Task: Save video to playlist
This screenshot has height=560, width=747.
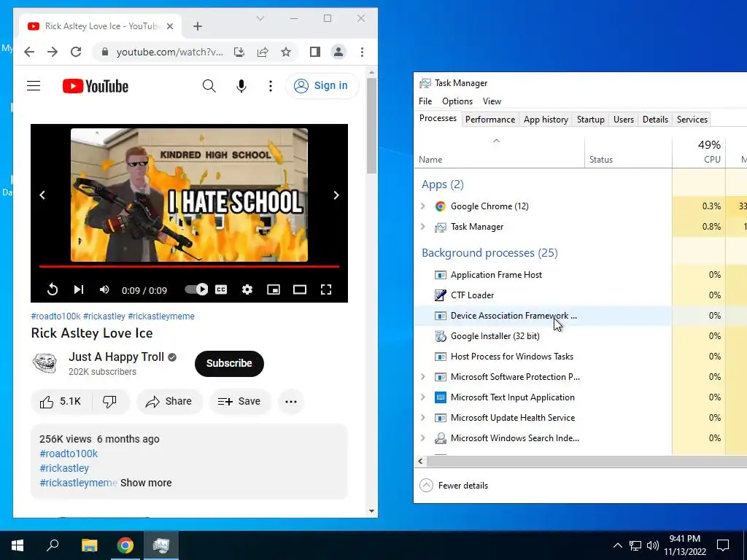Action: 239,402
